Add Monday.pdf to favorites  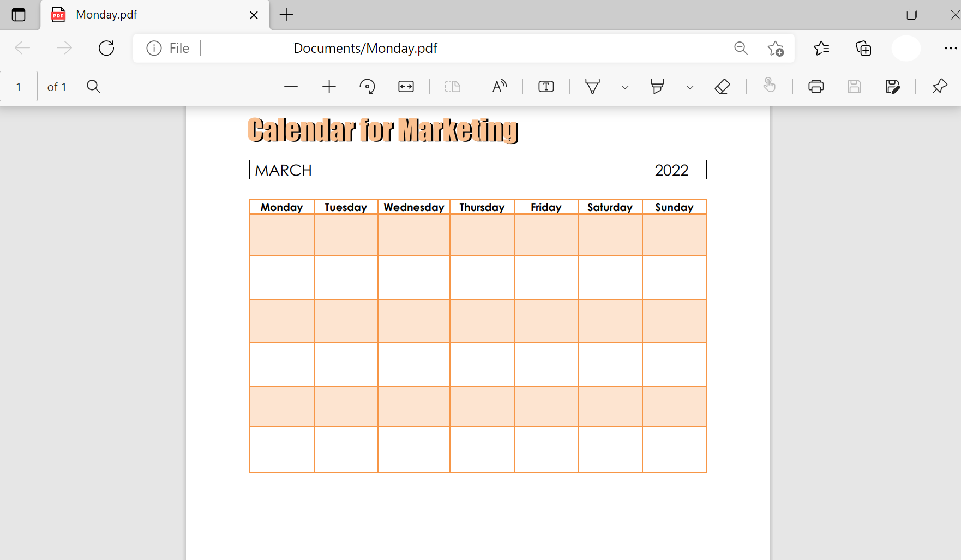point(775,48)
